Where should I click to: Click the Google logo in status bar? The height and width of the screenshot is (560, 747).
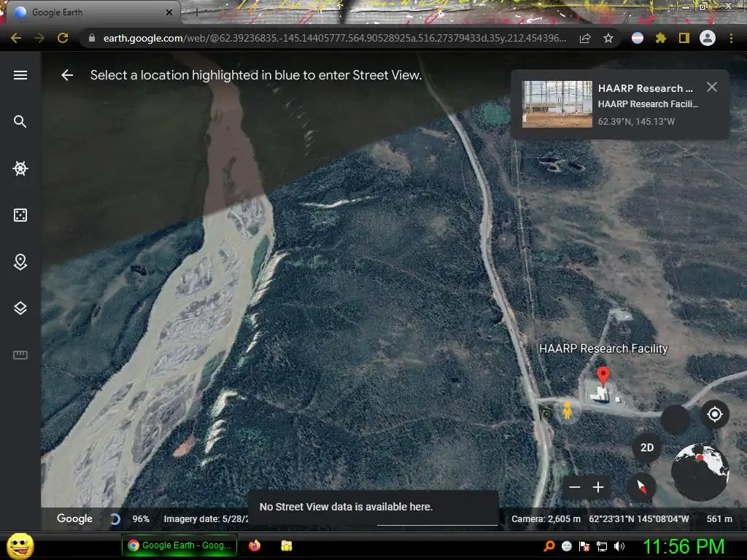[x=74, y=518]
